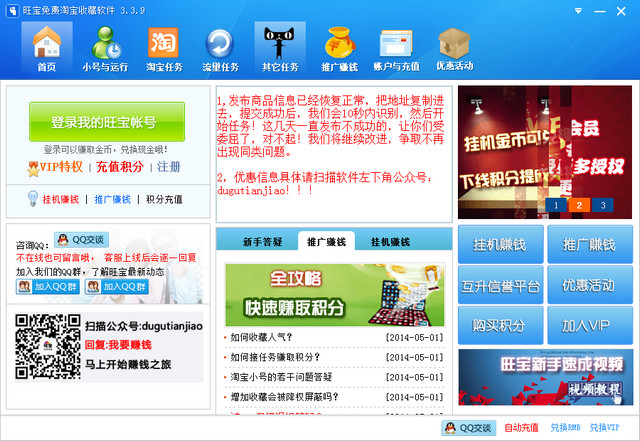Screen dimensions: 640x441
Task: Click the star icon beside VIP特权
Action: 33,169
